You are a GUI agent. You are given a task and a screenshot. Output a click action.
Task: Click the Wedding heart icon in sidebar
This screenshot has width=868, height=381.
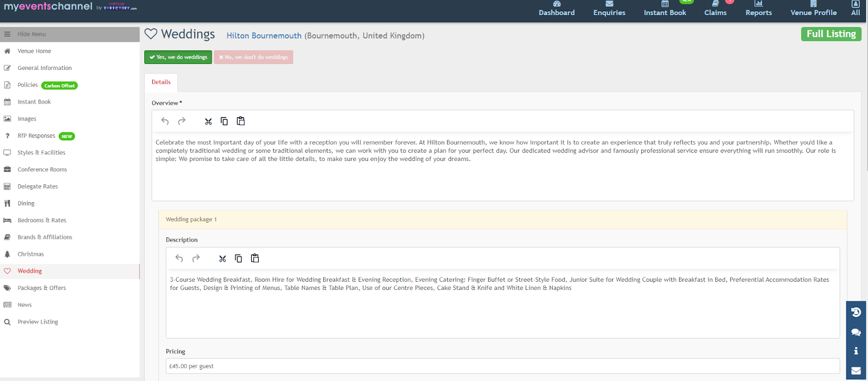coord(7,271)
